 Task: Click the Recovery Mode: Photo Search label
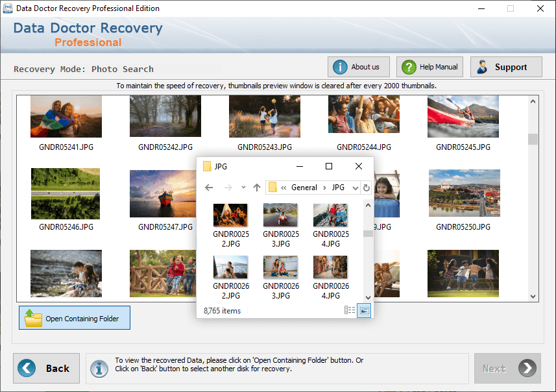coord(84,69)
